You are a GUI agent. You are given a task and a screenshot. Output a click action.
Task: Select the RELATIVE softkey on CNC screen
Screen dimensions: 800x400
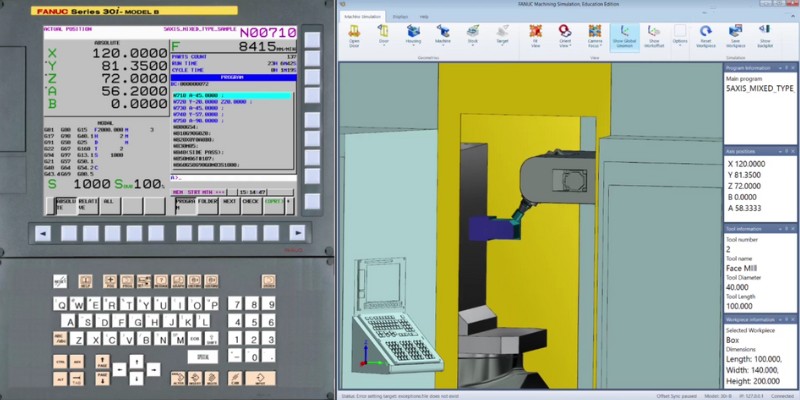pyautogui.click(x=88, y=206)
